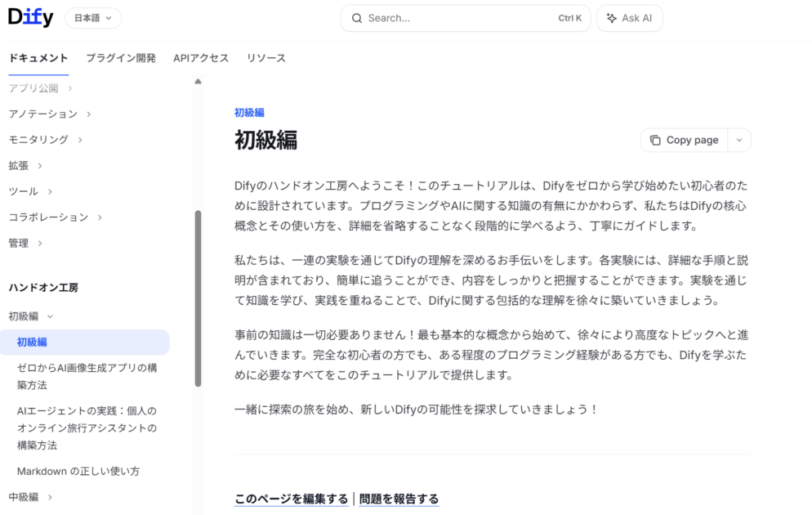Expand the 管理 sidebar section
812x515 pixels.
(25, 244)
